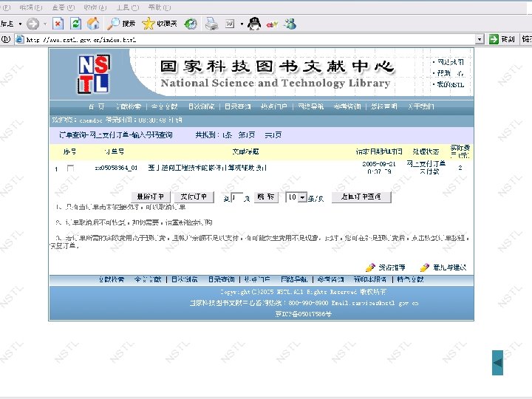Open 关于我们 in the top navigation bar
This screenshot has width=532, height=399.
420,106
